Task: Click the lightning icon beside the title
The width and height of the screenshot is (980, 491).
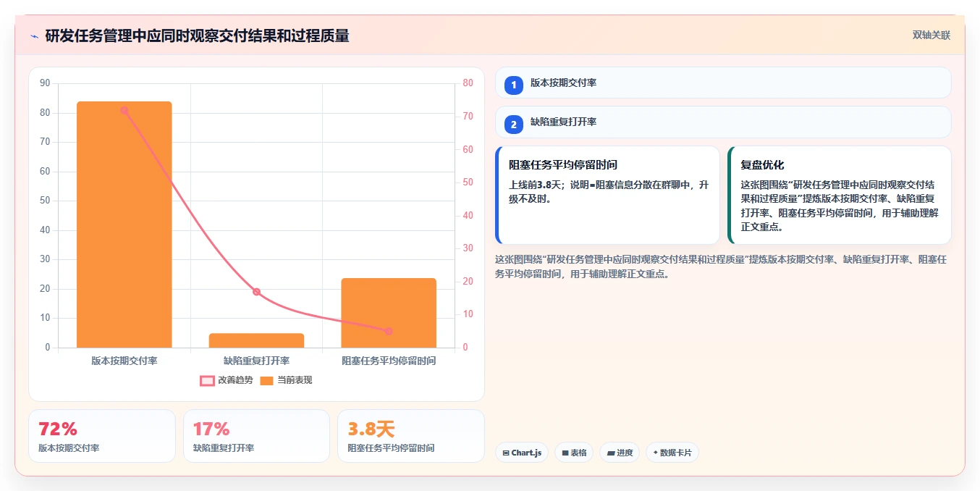Action: tap(35, 36)
